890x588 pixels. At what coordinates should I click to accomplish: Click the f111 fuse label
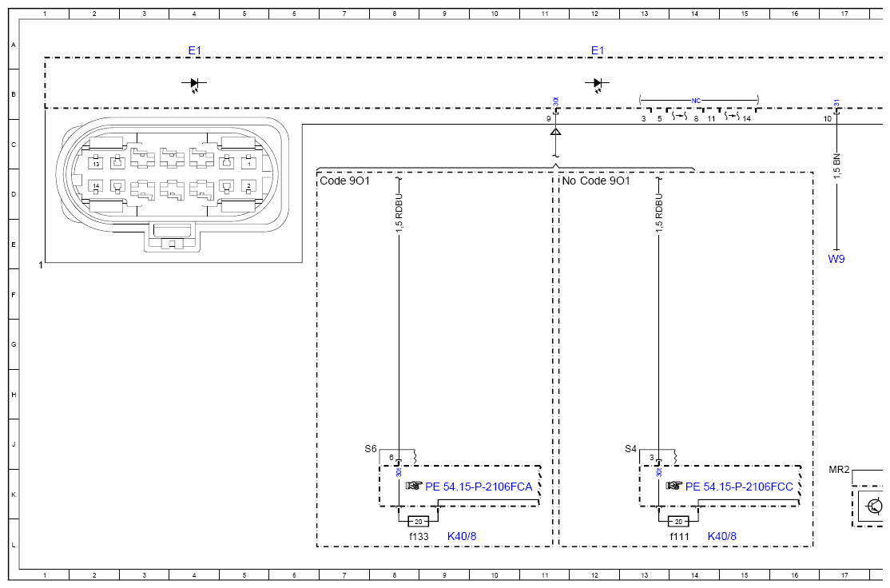pos(679,536)
